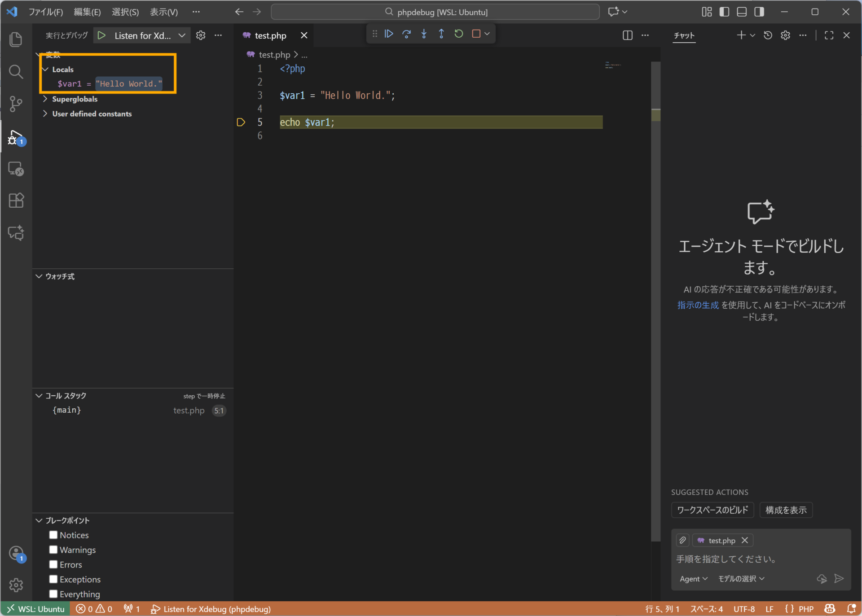Click the ワークスペースのビルド suggested action
862x616 pixels.
(x=712, y=510)
